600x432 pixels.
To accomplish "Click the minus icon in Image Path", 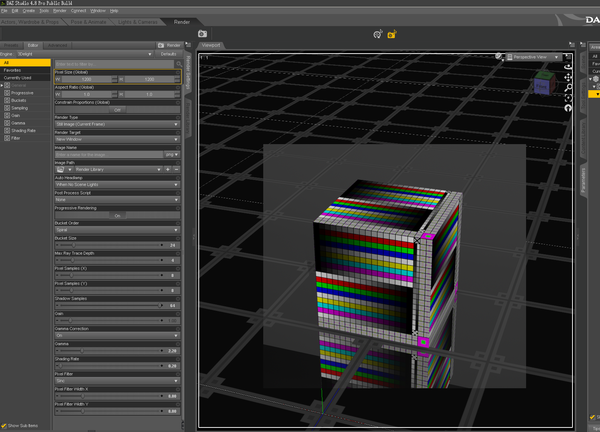I will [176, 170].
